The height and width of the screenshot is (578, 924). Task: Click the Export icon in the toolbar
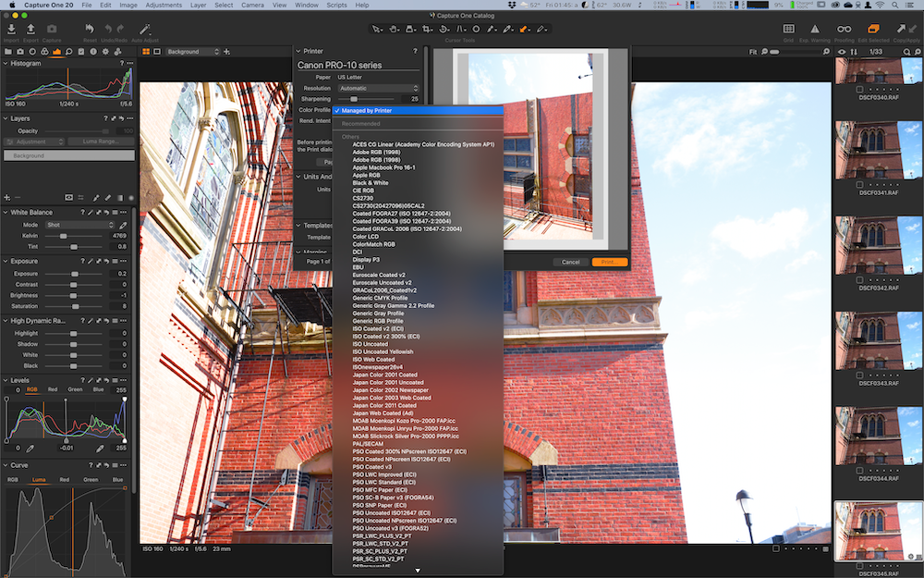pyautogui.click(x=30, y=31)
